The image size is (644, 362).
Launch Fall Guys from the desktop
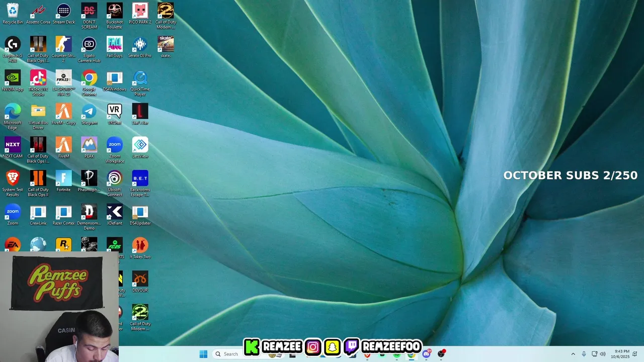[115, 47]
